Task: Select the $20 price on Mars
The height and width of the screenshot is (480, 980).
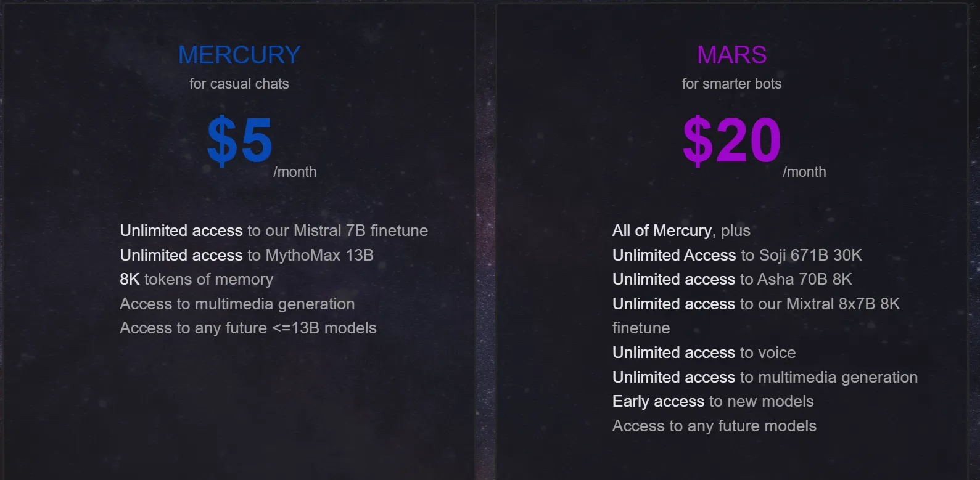Action: click(731, 140)
